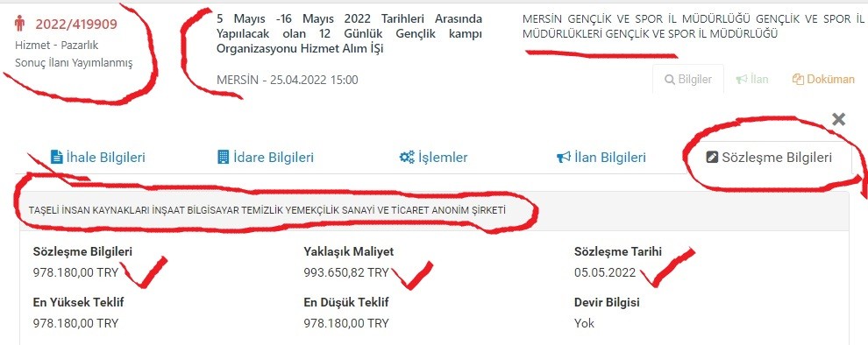This screenshot has width=868, height=345.
Task: Click the document icon of İhale Bilgileri
Action: pos(56,157)
